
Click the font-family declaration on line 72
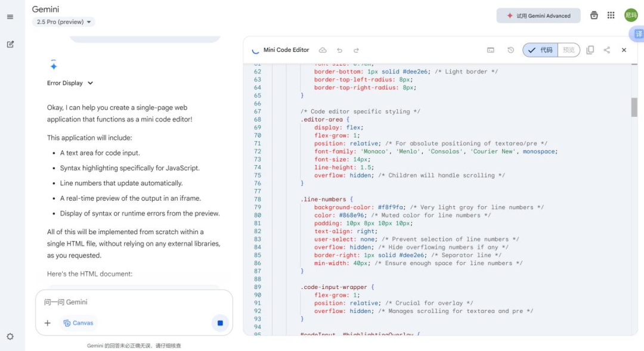click(x=436, y=151)
